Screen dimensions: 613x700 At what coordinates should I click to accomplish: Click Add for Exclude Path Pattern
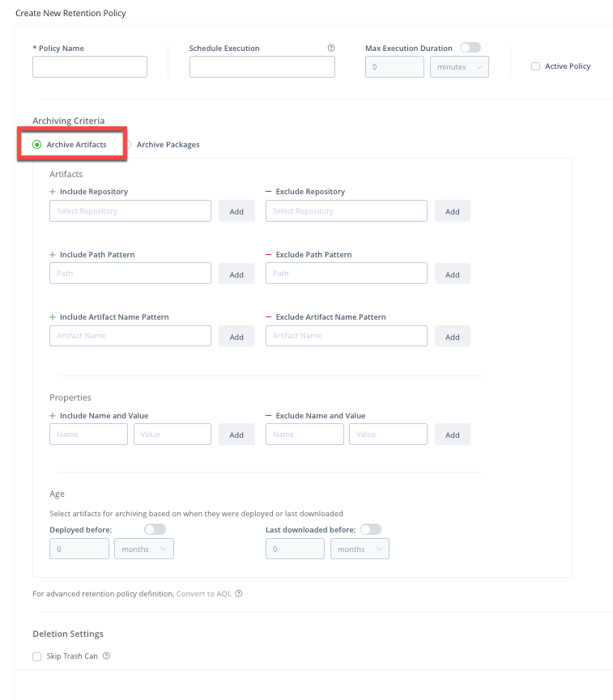point(452,274)
